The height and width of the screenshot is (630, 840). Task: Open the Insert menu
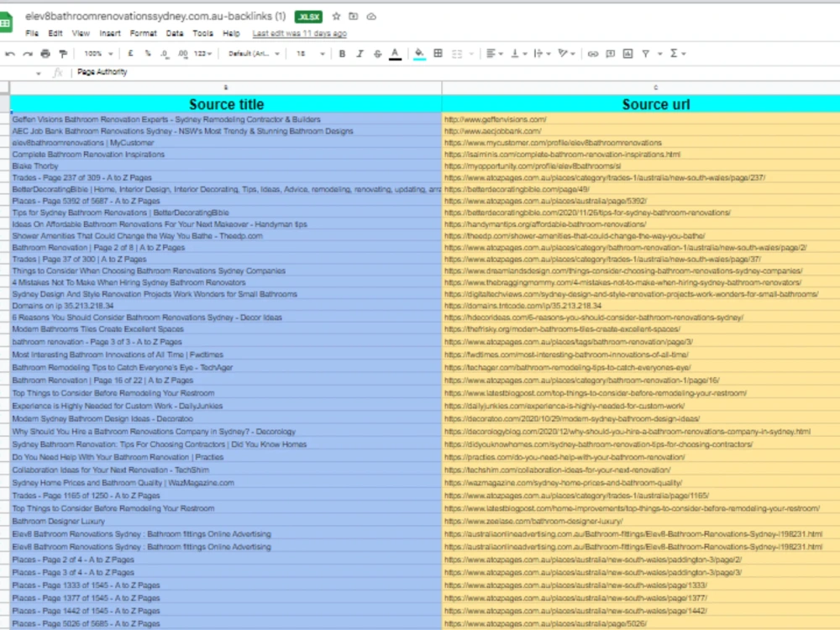click(x=110, y=34)
